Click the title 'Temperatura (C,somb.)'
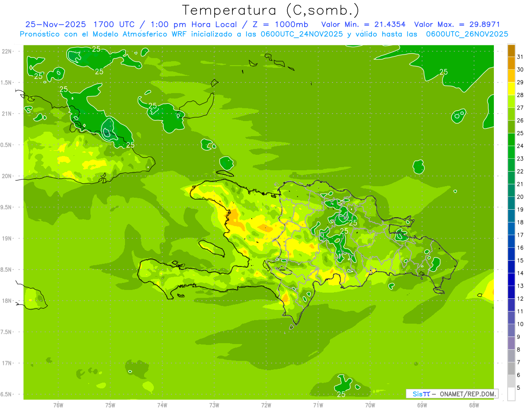 coord(271,10)
